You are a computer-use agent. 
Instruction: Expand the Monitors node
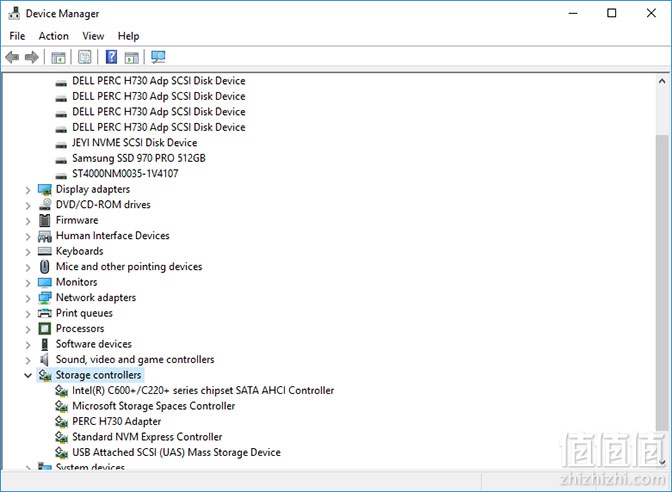coord(28,283)
